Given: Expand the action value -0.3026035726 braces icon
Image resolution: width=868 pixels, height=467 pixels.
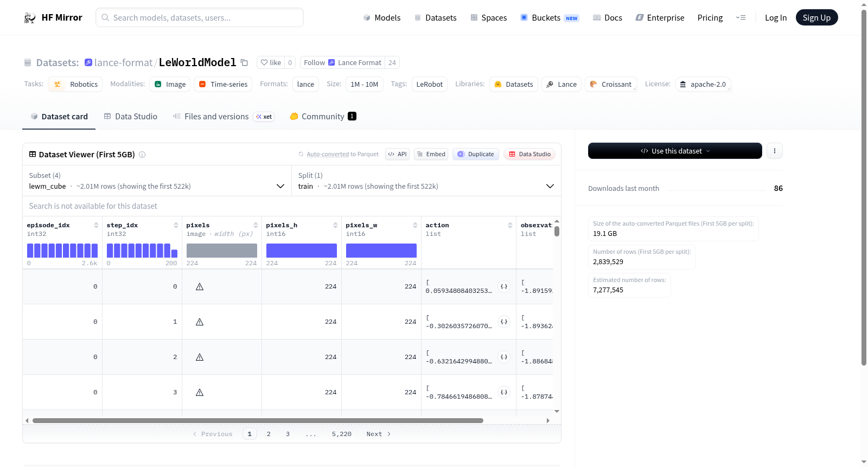Looking at the screenshot, I should pyautogui.click(x=504, y=322).
